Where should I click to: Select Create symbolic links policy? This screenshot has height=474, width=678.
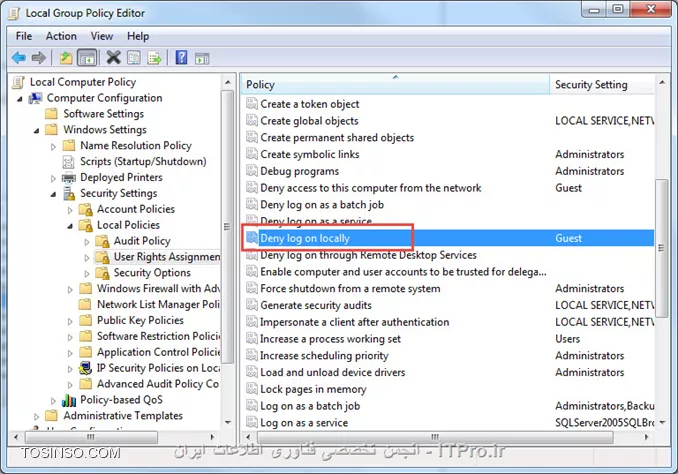(x=310, y=154)
